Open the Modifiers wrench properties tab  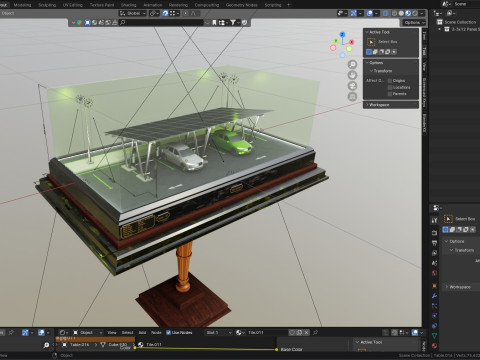(x=434, y=296)
